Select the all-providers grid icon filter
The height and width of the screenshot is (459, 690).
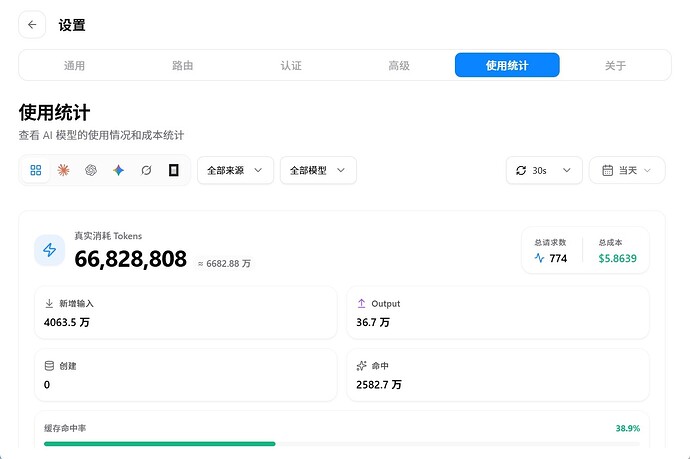(x=36, y=170)
